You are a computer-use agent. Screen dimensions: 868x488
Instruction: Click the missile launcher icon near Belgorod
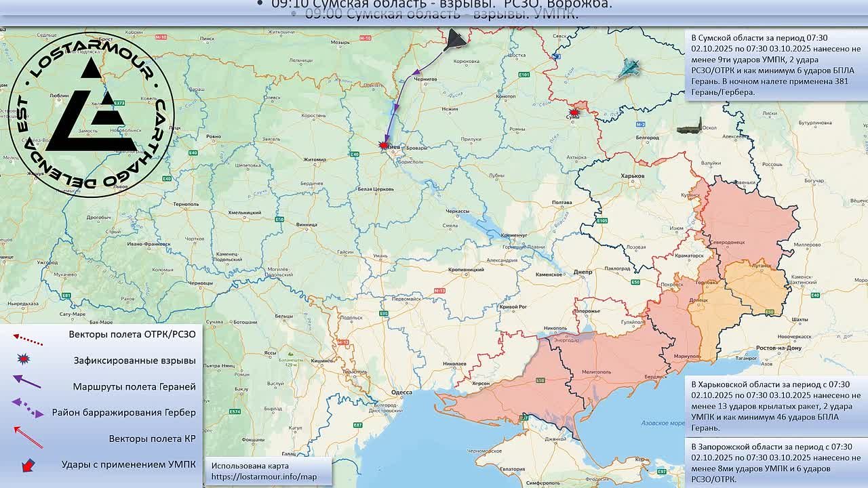(x=689, y=126)
